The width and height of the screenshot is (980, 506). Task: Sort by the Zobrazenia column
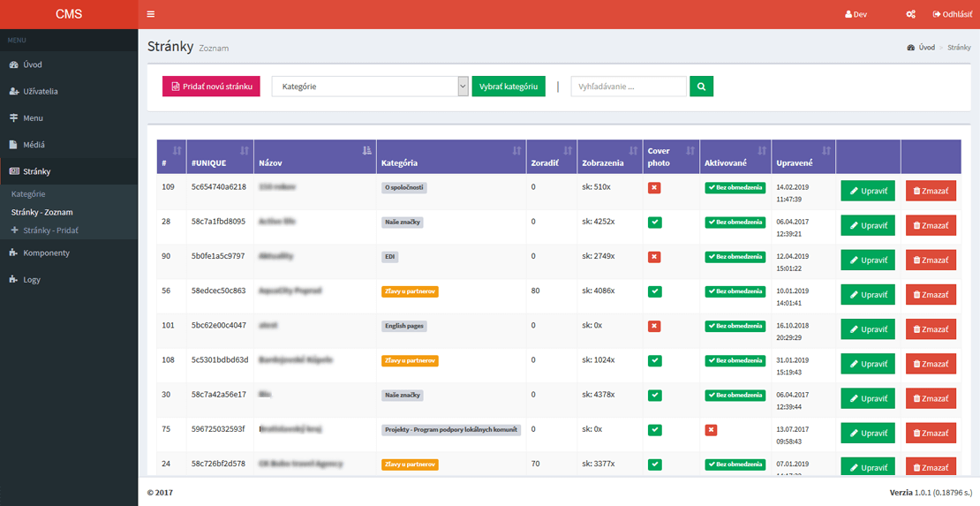pos(609,156)
